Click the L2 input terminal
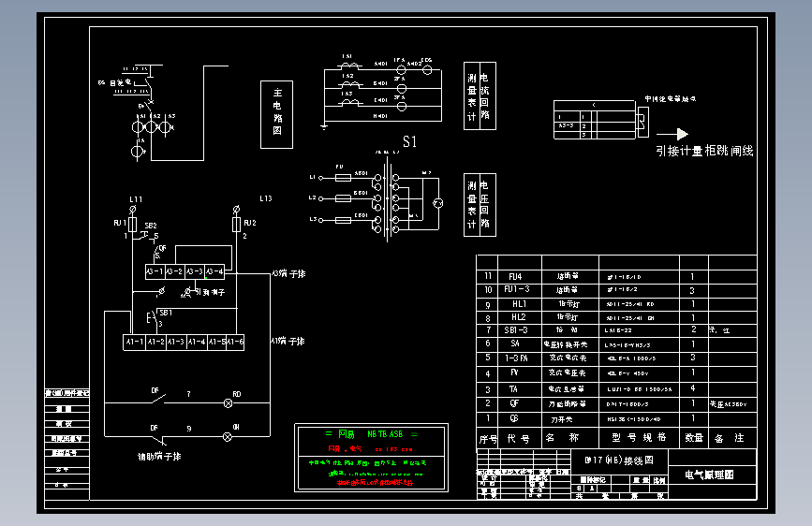The image size is (812, 526). [320, 198]
